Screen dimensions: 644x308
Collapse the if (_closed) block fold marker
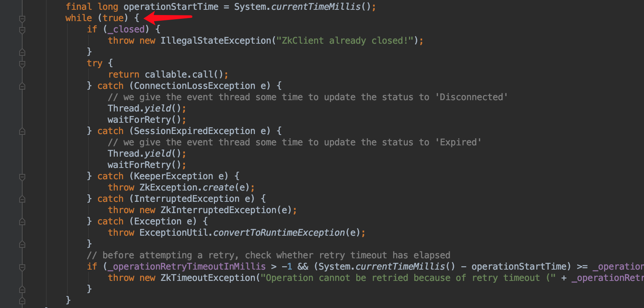click(22, 30)
